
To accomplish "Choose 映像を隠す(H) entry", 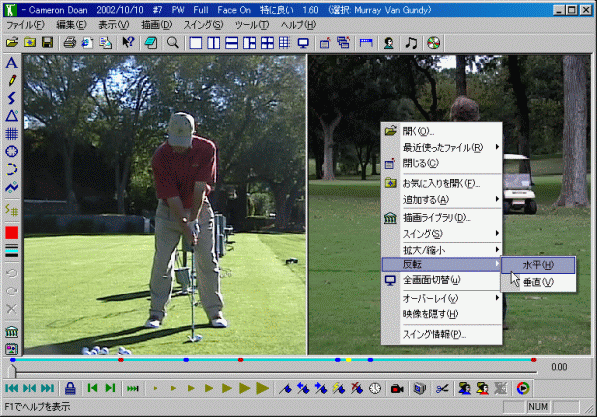I will coord(442,314).
